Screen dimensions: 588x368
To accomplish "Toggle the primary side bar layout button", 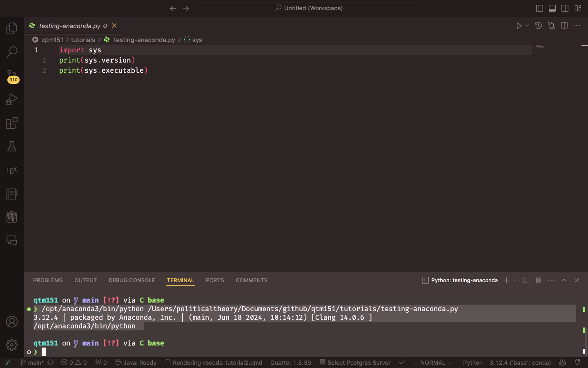I will click(539, 8).
